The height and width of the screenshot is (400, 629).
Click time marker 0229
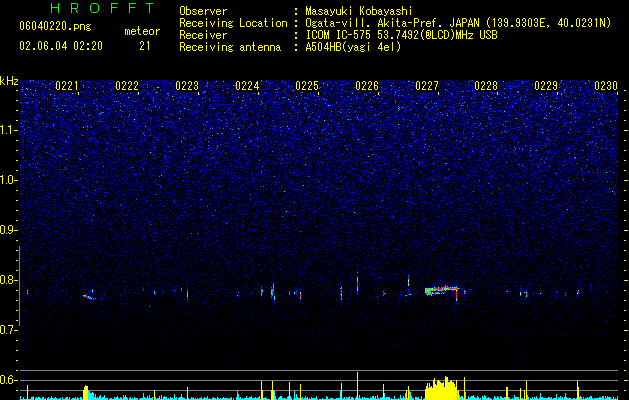tap(546, 86)
